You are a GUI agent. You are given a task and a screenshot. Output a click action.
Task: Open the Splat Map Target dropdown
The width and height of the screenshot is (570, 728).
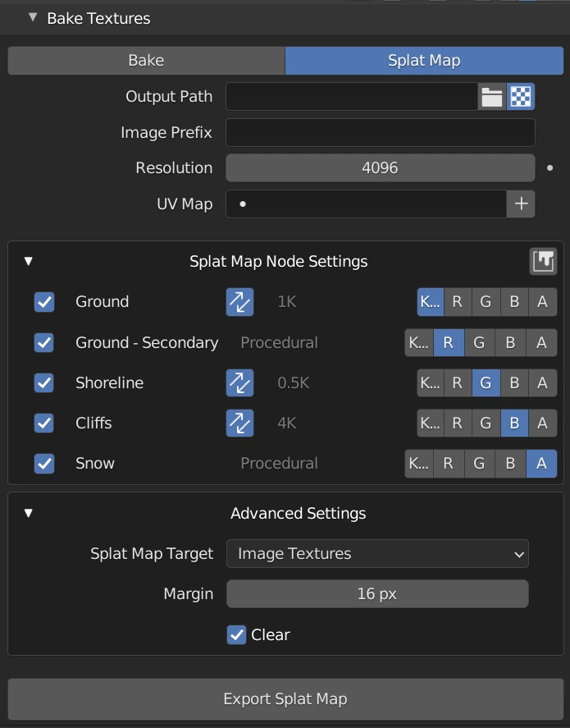[377, 554]
